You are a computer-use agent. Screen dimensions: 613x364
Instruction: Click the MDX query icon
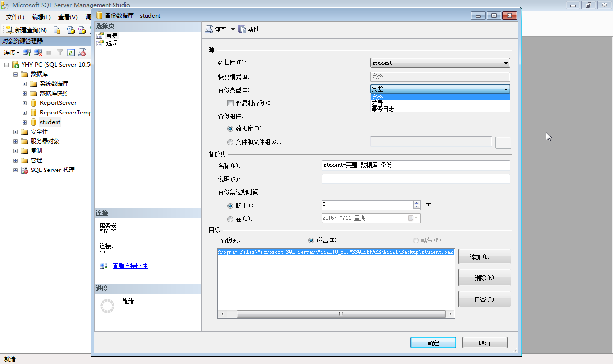(70, 30)
